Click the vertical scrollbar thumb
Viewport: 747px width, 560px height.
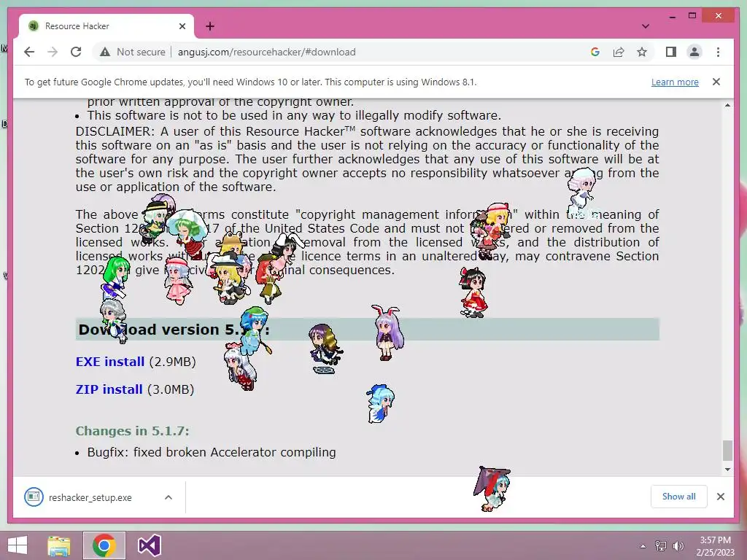[x=727, y=451]
